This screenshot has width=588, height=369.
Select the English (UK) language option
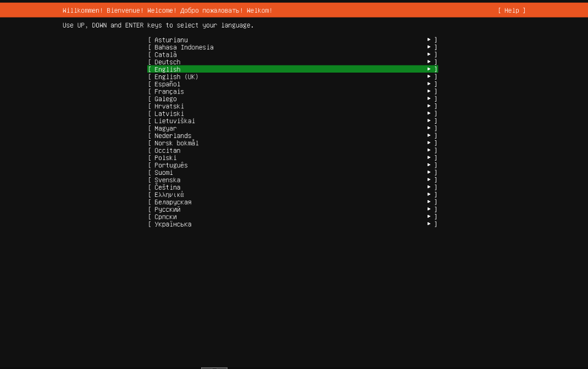(173, 76)
